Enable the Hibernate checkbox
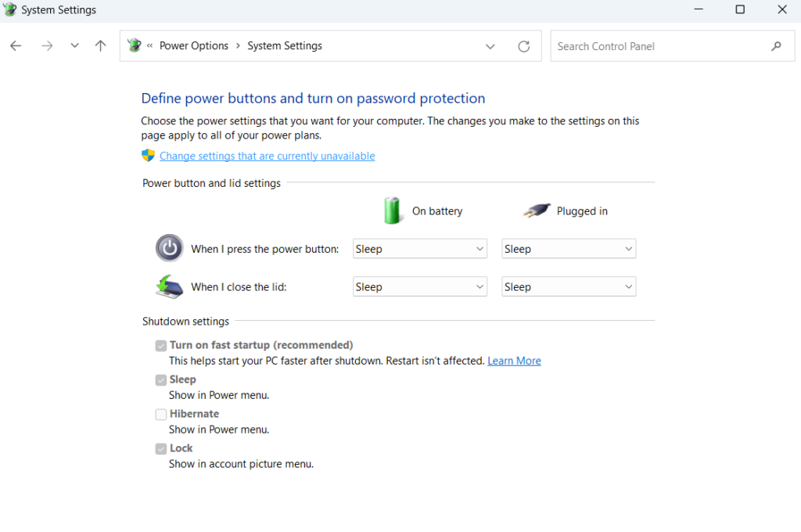The width and height of the screenshot is (801, 532). [161, 415]
